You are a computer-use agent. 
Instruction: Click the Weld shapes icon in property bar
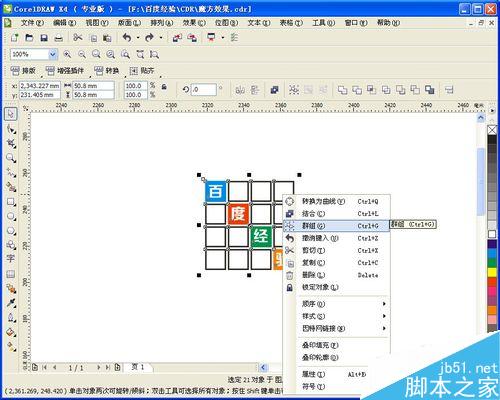click(342, 90)
